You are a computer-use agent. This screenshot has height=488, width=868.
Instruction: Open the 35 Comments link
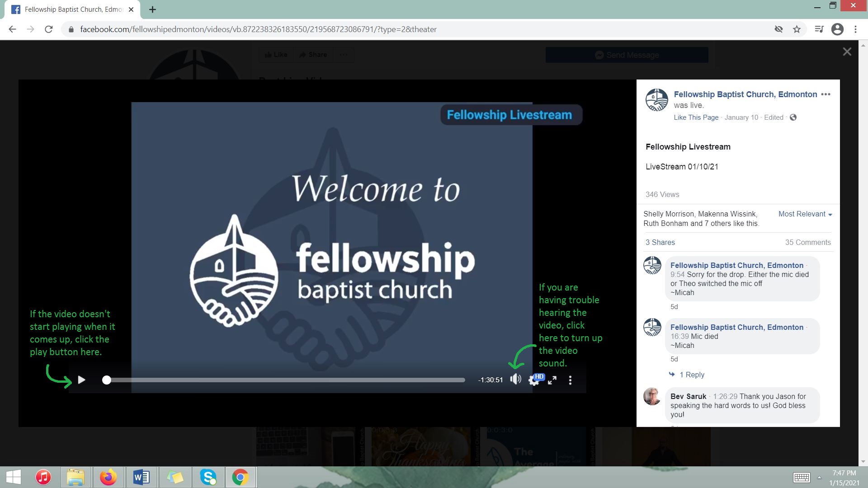[x=808, y=243]
